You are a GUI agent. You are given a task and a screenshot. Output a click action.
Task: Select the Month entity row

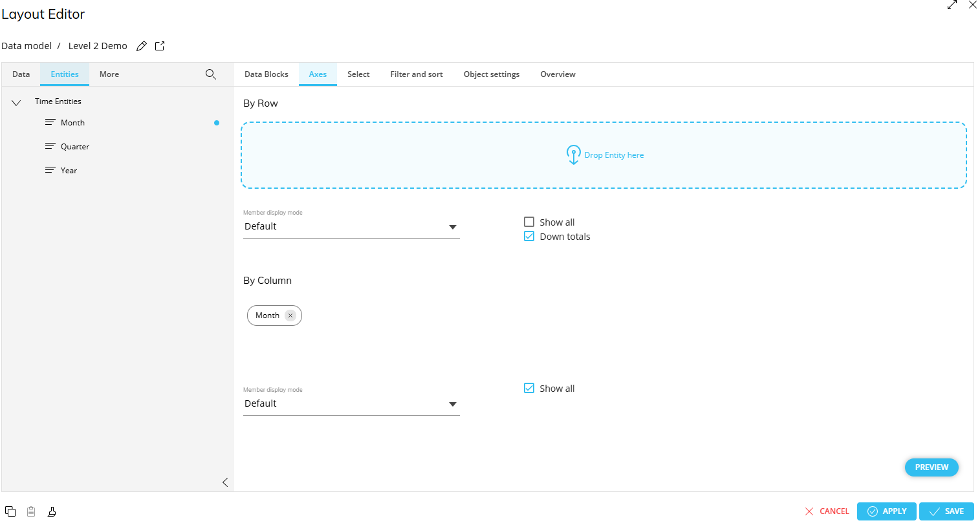[118, 123]
